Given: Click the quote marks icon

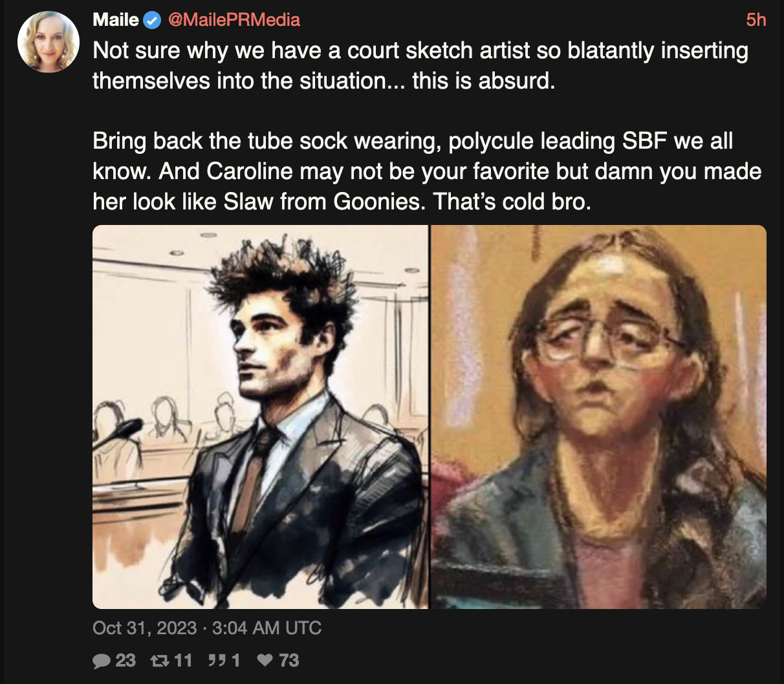Looking at the screenshot, I should pyautogui.click(x=216, y=660).
